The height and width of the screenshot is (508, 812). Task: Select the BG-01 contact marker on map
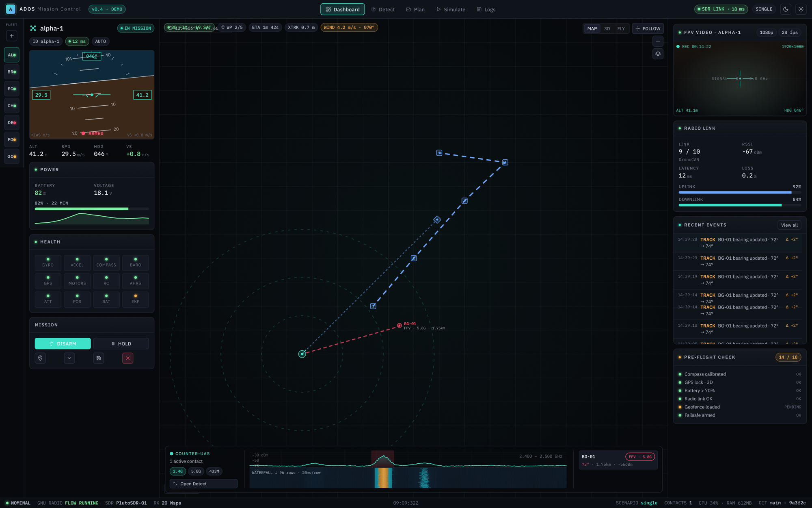400,326
